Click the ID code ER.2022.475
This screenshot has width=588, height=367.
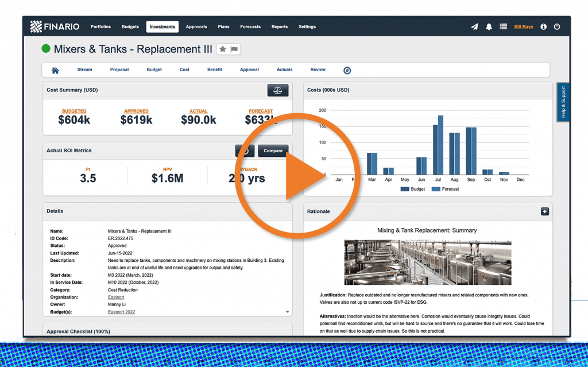121,238
